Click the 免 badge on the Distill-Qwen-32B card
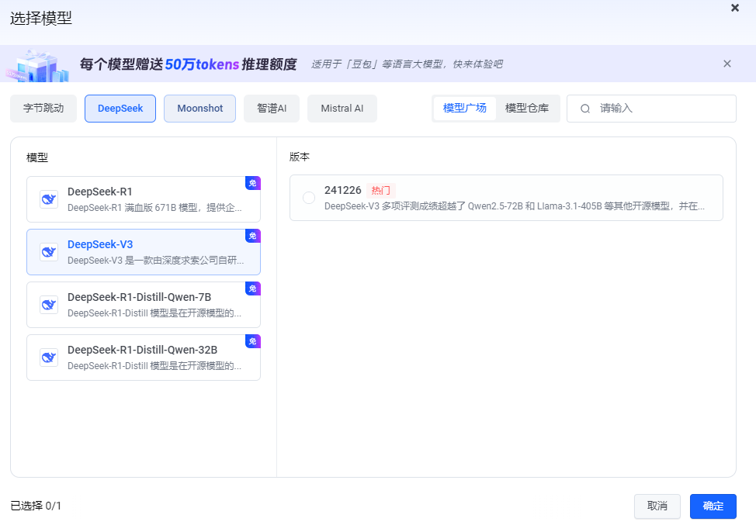 [252, 341]
